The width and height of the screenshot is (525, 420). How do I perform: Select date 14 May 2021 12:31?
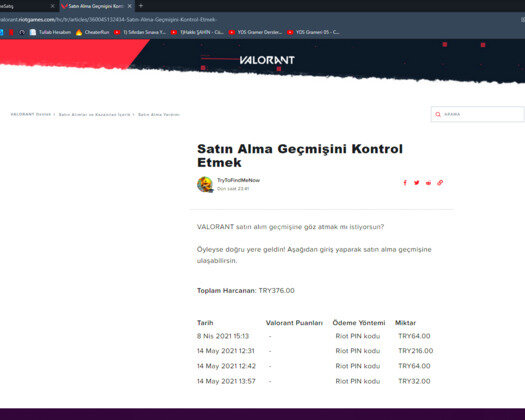coord(226,351)
